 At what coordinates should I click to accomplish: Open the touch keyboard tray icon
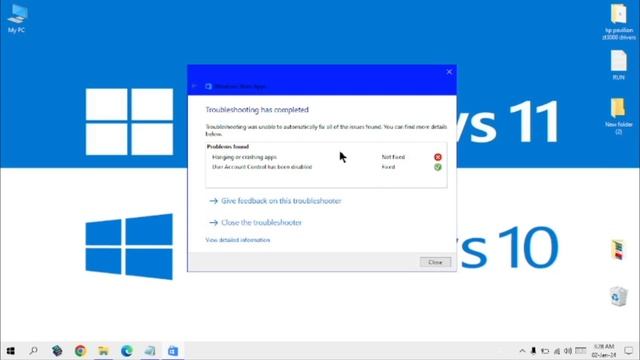[x=581, y=351]
